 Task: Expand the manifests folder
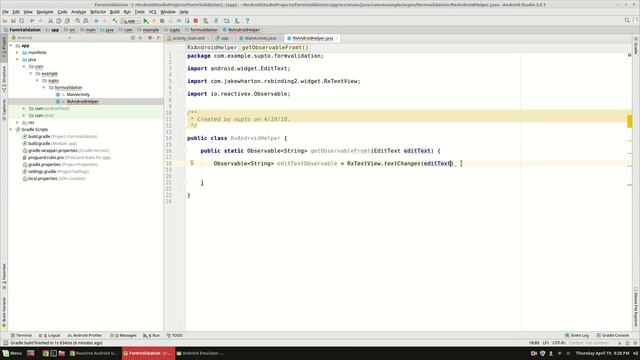tap(18, 53)
